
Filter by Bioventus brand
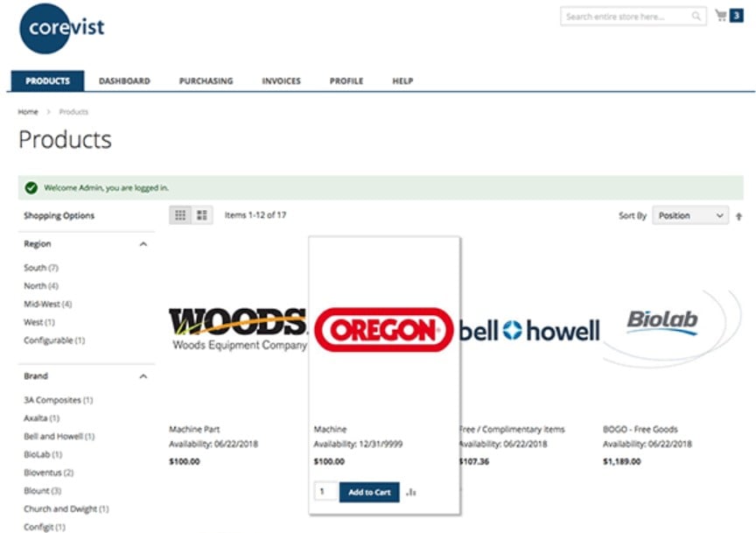point(49,473)
